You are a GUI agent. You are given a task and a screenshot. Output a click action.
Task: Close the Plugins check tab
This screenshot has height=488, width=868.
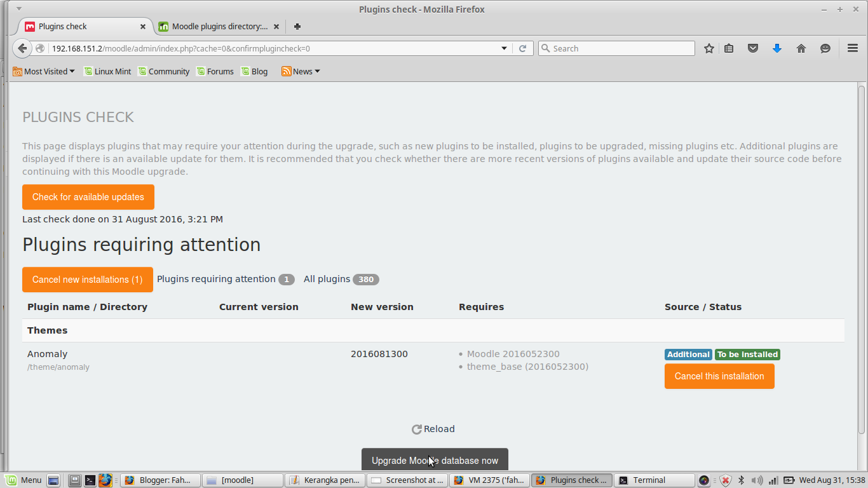click(143, 27)
